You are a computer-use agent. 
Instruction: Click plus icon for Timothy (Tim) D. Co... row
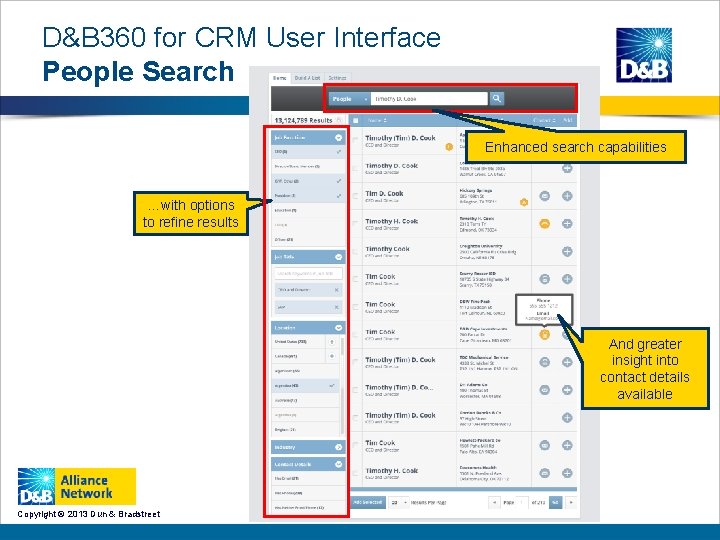point(567,390)
